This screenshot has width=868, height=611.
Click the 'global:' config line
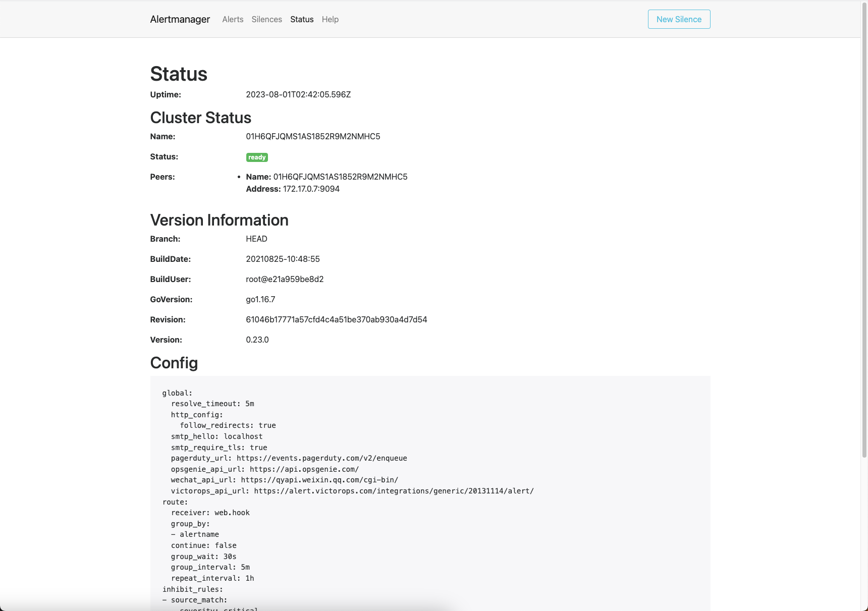click(177, 393)
